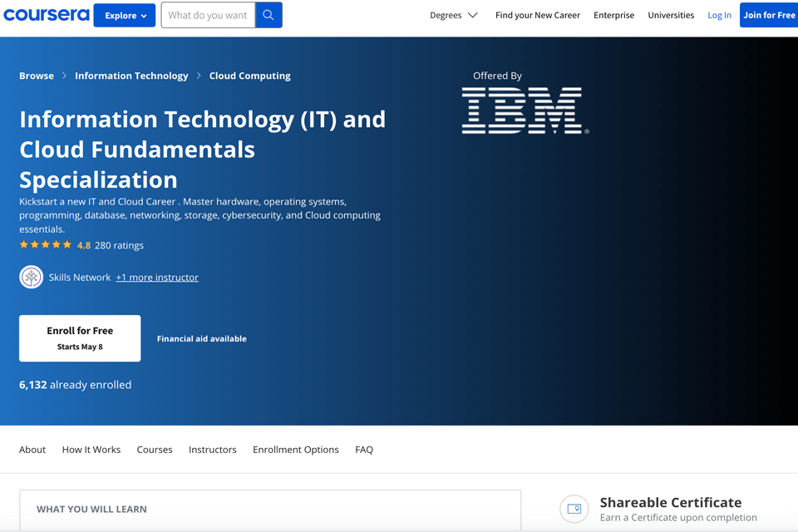798x532 pixels.
Task: Click the Offered By label
Action: (497, 76)
